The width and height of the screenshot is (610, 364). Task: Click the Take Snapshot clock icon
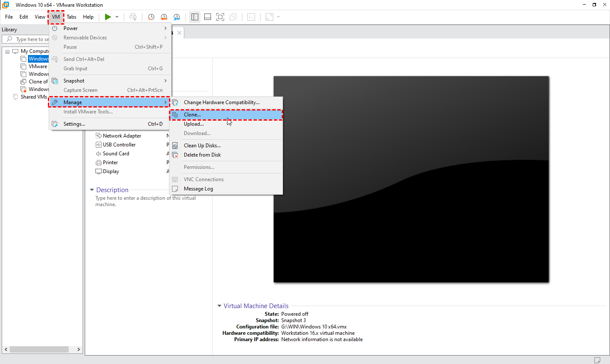pyautogui.click(x=151, y=17)
